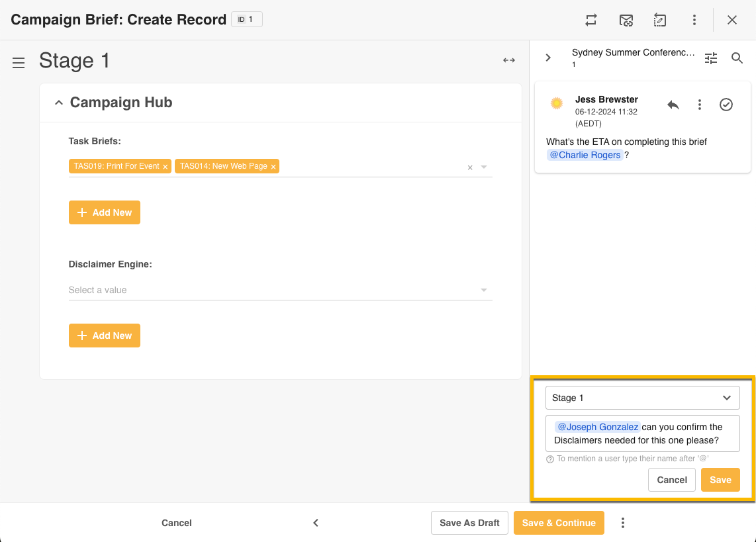Collapse the Campaign Hub section
The width and height of the screenshot is (756, 542).
click(58, 103)
